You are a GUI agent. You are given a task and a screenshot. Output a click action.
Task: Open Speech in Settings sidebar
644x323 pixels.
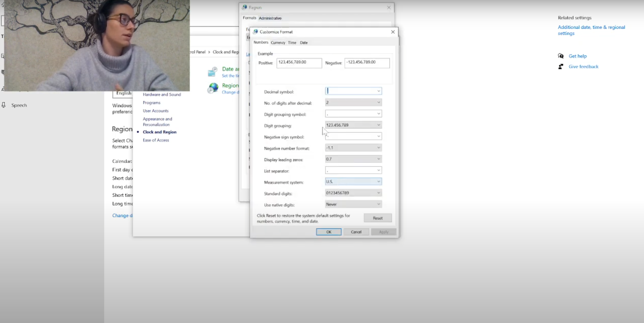tap(19, 105)
